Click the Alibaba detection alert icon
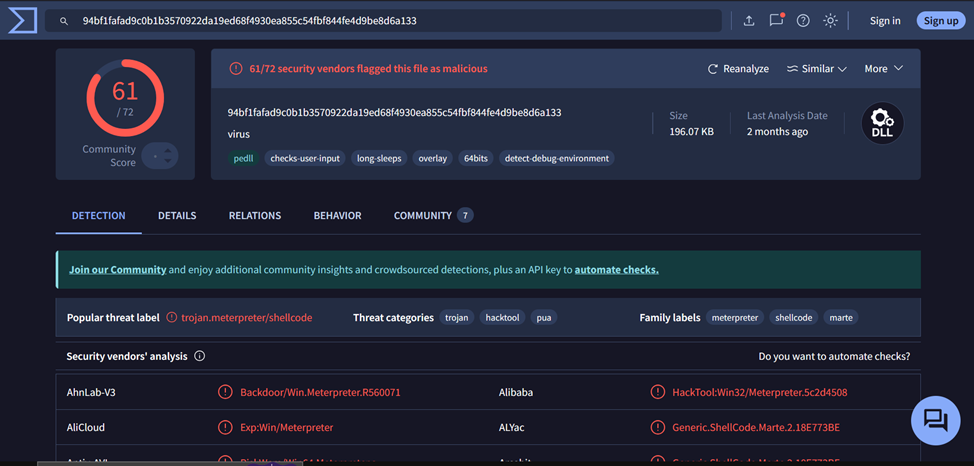The image size is (974, 466). 657,392
